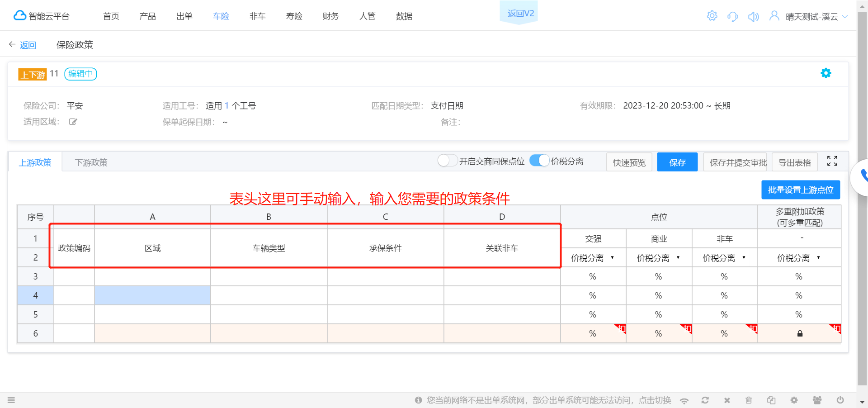Viewport: 868px width, 408px height.
Task: Switch to 上游政策 tab
Action: [x=35, y=162]
